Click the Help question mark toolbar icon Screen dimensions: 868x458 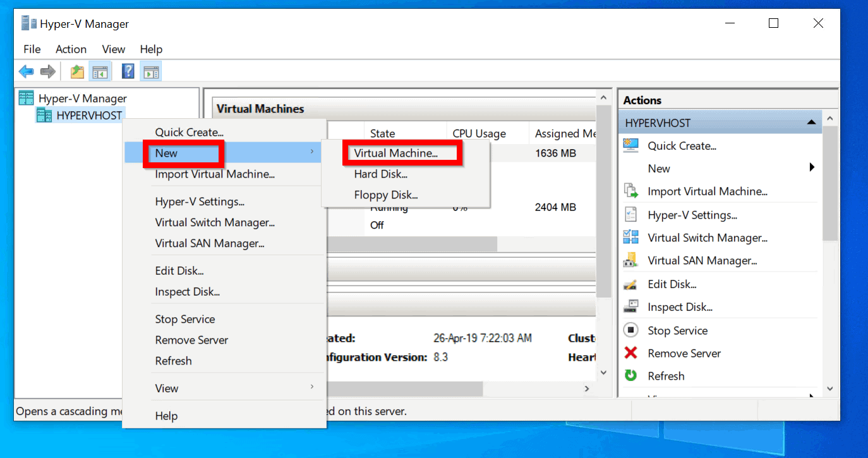(x=128, y=71)
